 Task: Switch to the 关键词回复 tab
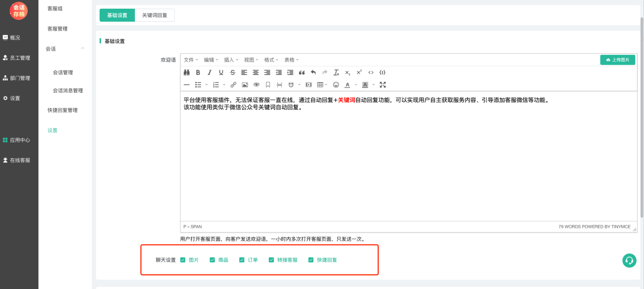point(155,15)
